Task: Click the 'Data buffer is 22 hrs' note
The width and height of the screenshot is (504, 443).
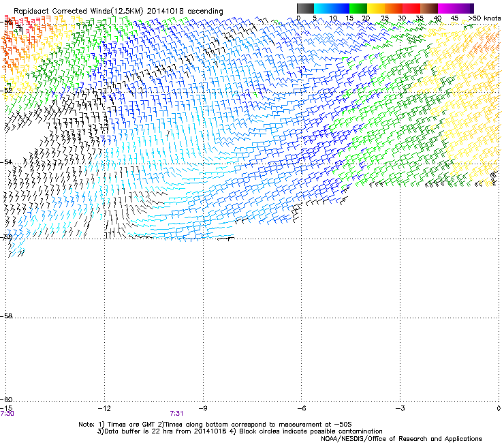Action: (x=240, y=431)
